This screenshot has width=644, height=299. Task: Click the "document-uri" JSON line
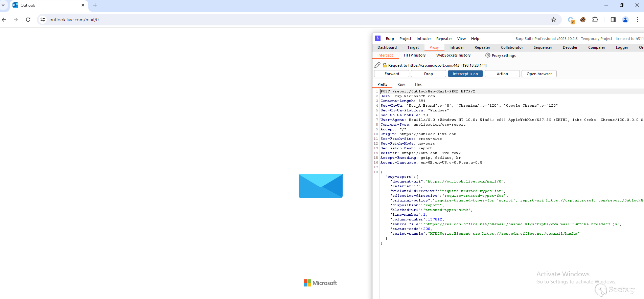click(448, 181)
